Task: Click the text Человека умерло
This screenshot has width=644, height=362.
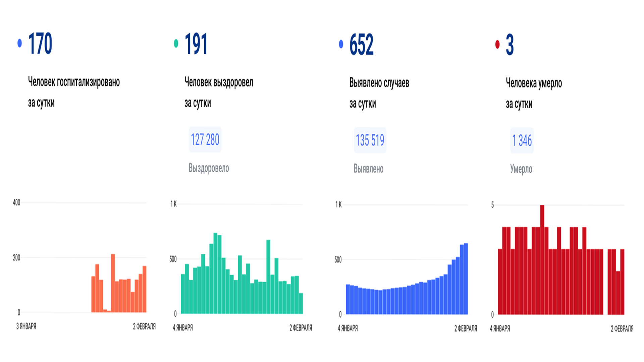Action: (534, 83)
